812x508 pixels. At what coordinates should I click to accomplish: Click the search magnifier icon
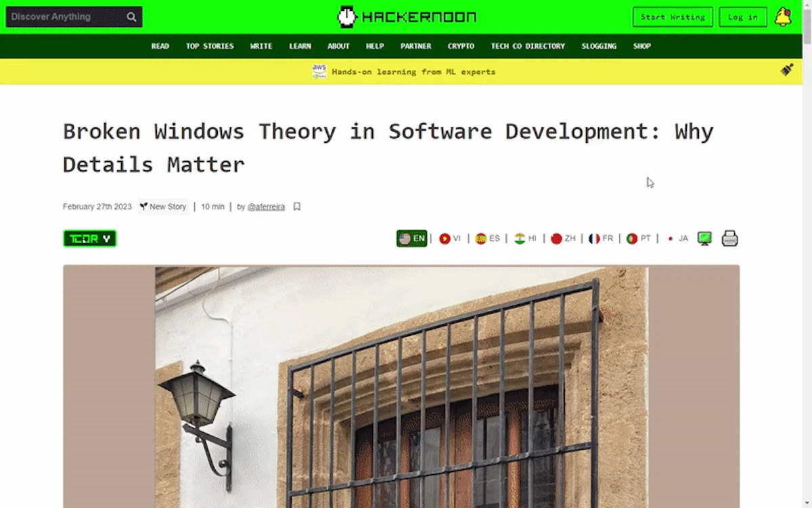pos(131,17)
